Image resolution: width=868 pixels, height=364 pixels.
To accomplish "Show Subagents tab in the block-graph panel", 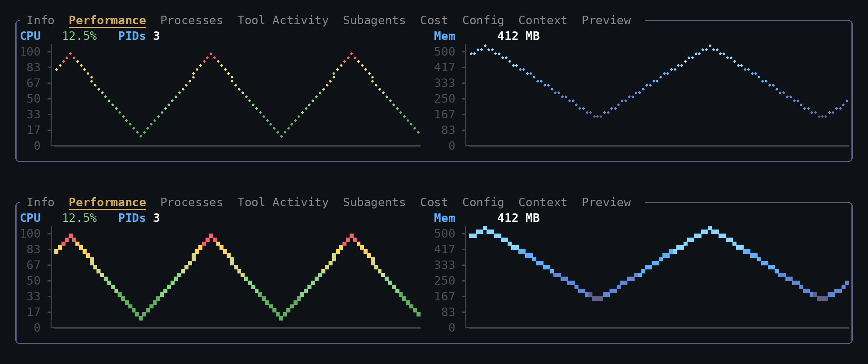I will click(374, 202).
